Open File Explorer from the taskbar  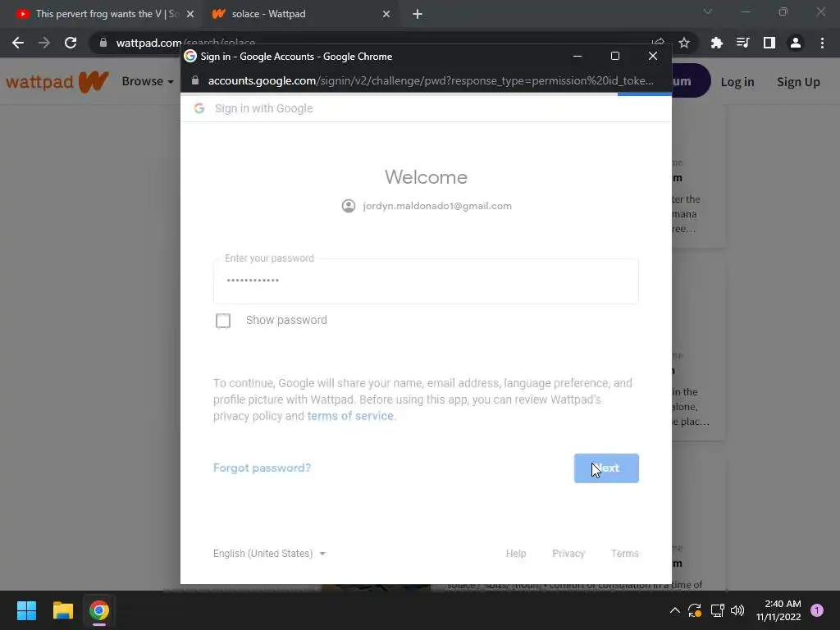click(x=62, y=610)
